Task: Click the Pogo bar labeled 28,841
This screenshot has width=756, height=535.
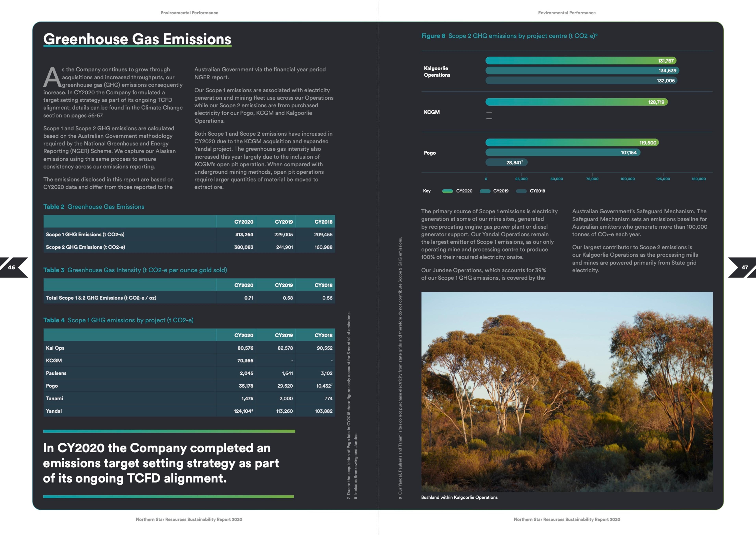Action: 506,162
